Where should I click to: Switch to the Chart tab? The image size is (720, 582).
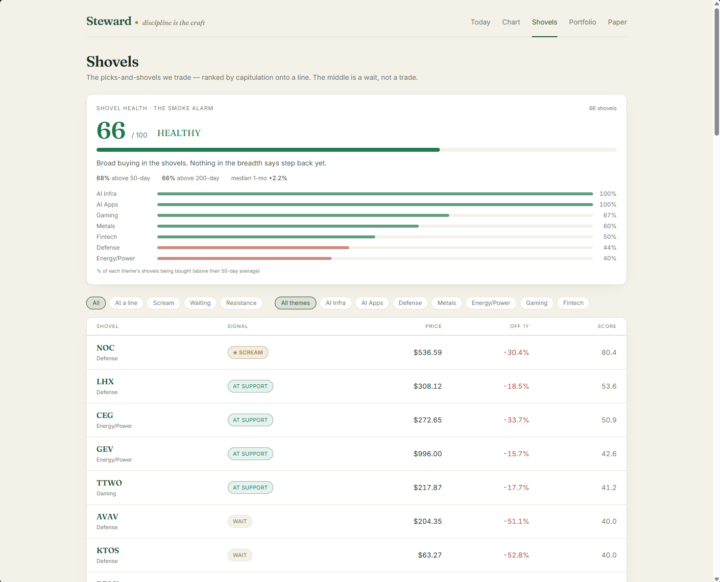click(511, 22)
